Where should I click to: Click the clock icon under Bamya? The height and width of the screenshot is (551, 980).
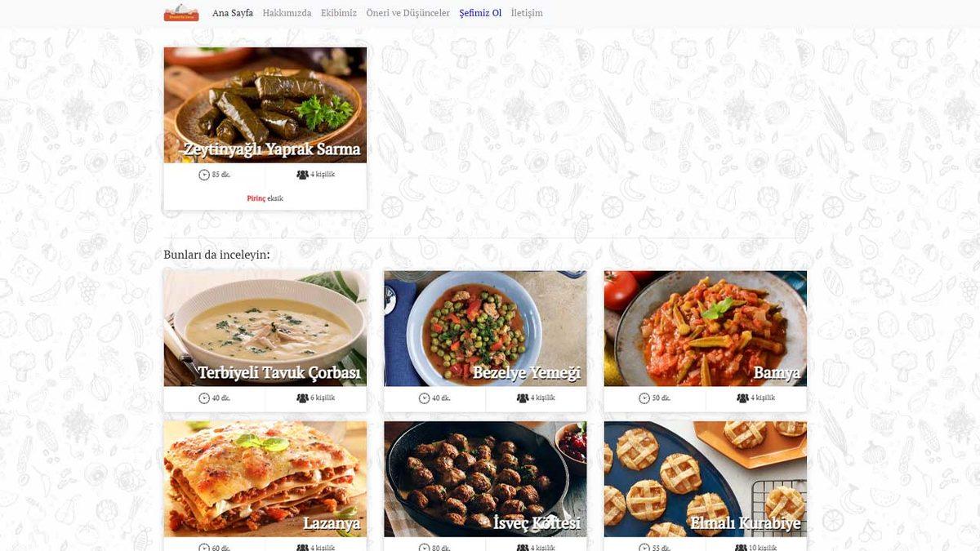pyautogui.click(x=644, y=398)
